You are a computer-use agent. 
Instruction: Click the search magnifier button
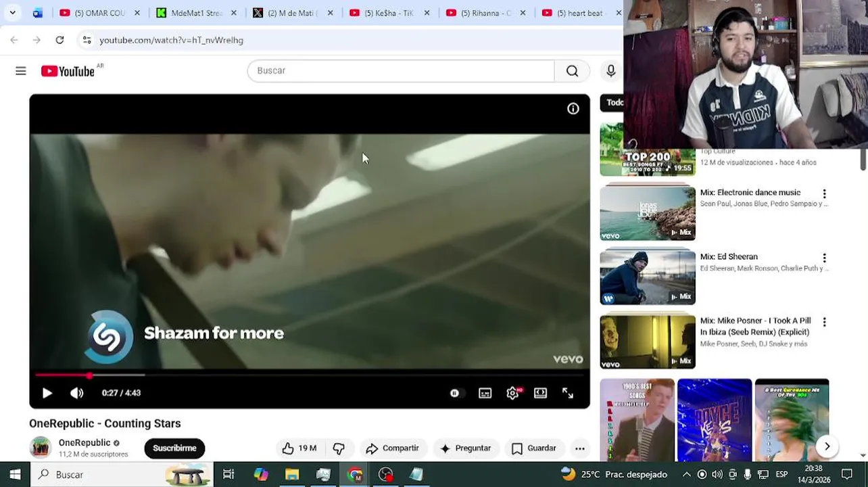pyautogui.click(x=572, y=71)
